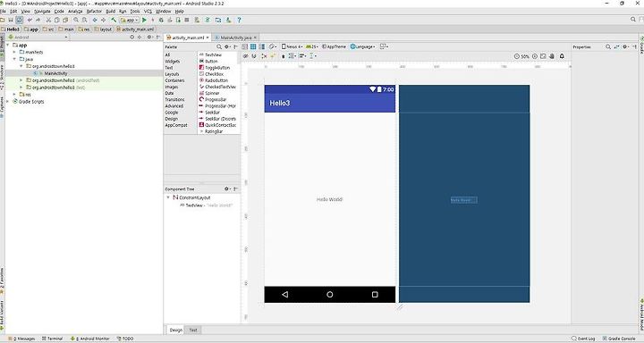This screenshot has height=343, width=644.
Task: Click the zoom in icon after 50%
Action: [x=535, y=56]
